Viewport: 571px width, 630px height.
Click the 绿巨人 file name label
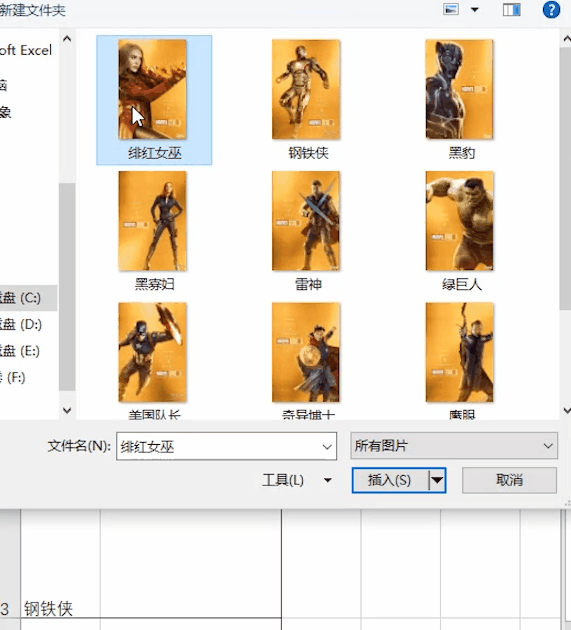(462, 284)
